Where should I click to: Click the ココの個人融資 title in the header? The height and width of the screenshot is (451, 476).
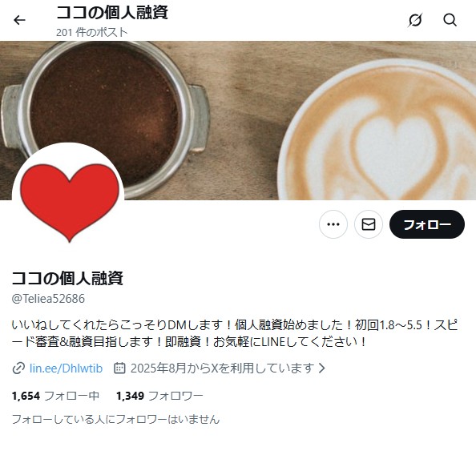[112, 13]
